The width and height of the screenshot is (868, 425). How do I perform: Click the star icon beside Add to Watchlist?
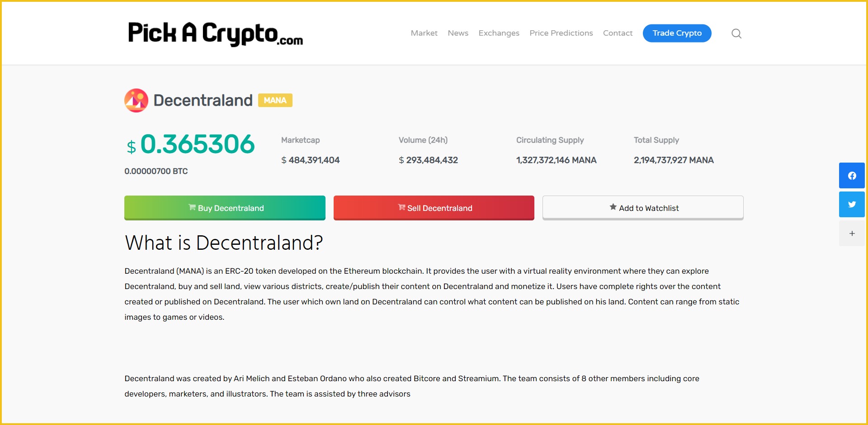coord(613,207)
